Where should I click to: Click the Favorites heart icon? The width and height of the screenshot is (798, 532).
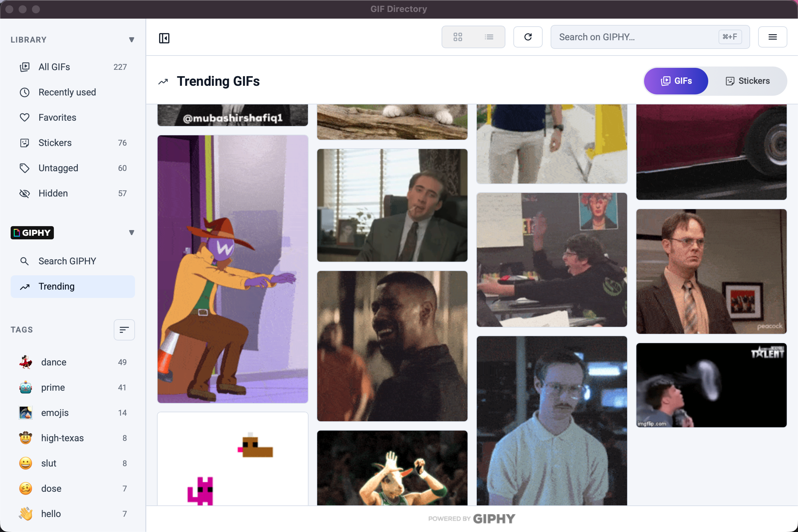click(x=24, y=117)
